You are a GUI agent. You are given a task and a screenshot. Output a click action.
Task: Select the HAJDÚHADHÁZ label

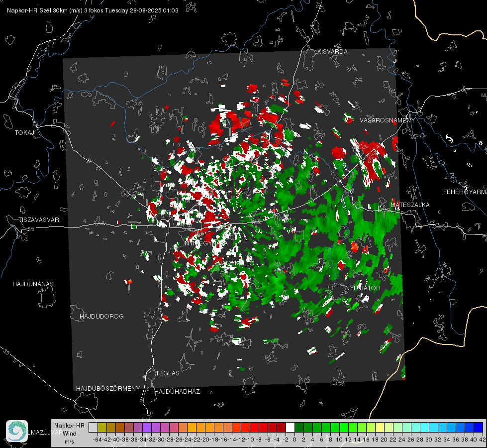(x=177, y=391)
